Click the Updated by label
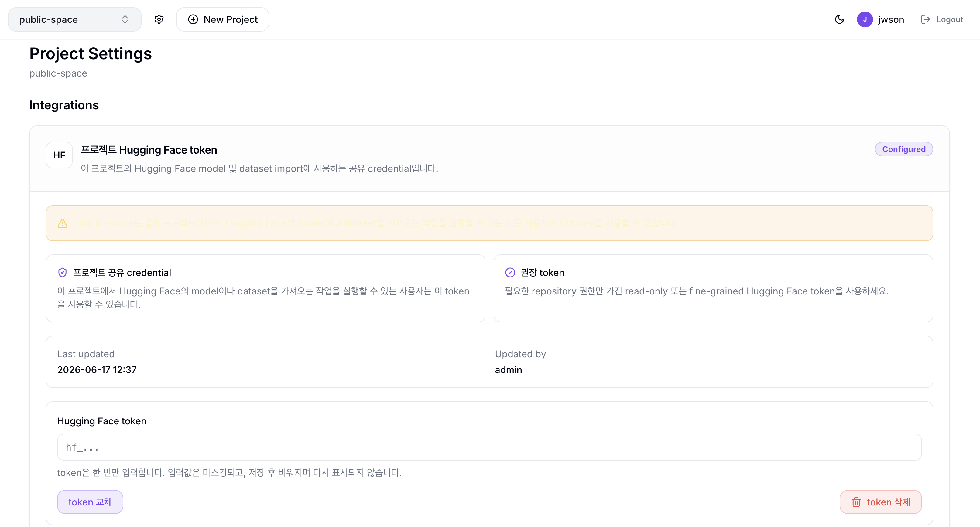Viewport: 980px width, 527px height. coord(520,354)
